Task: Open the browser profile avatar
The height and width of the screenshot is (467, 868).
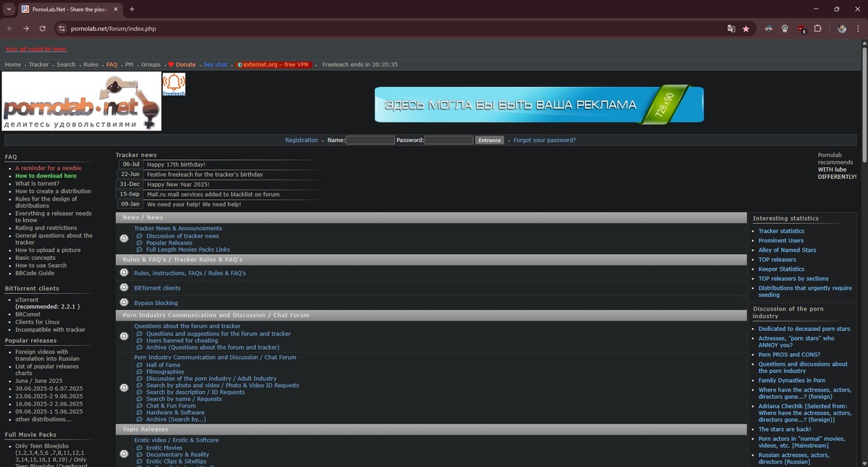Action: pyautogui.click(x=841, y=29)
